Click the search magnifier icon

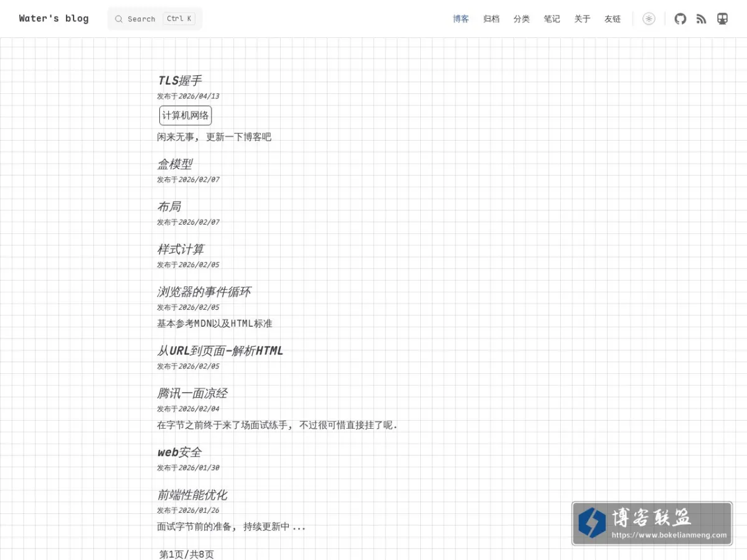pos(119,19)
